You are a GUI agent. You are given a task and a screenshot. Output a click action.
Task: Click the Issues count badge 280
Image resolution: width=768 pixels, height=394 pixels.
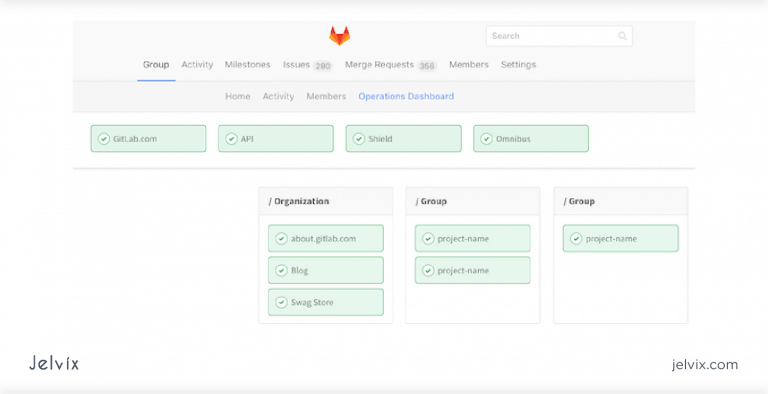323,66
